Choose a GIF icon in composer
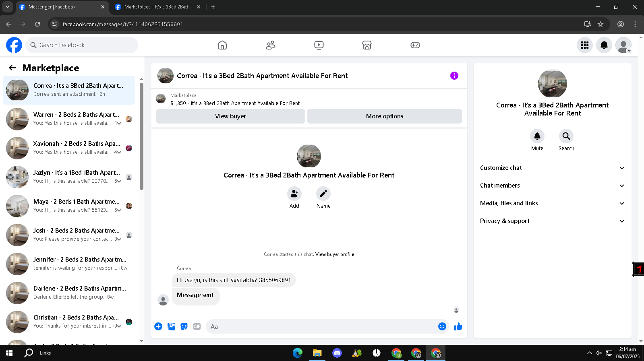This screenshot has height=361, width=644. (x=197, y=326)
